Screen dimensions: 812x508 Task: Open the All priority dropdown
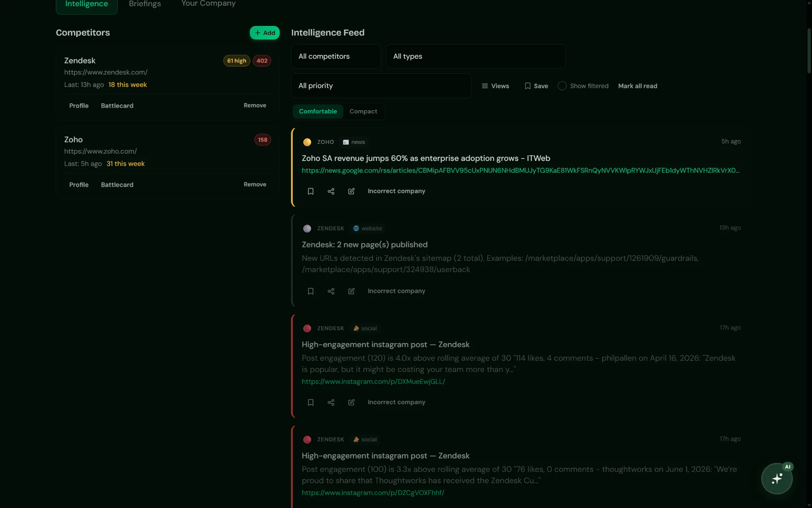point(381,86)
